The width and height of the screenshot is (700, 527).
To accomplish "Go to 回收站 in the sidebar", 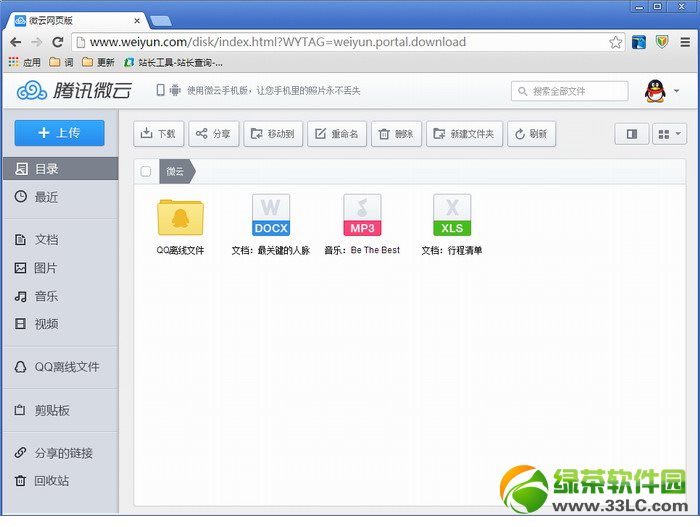I will click(x=51, y=481).
